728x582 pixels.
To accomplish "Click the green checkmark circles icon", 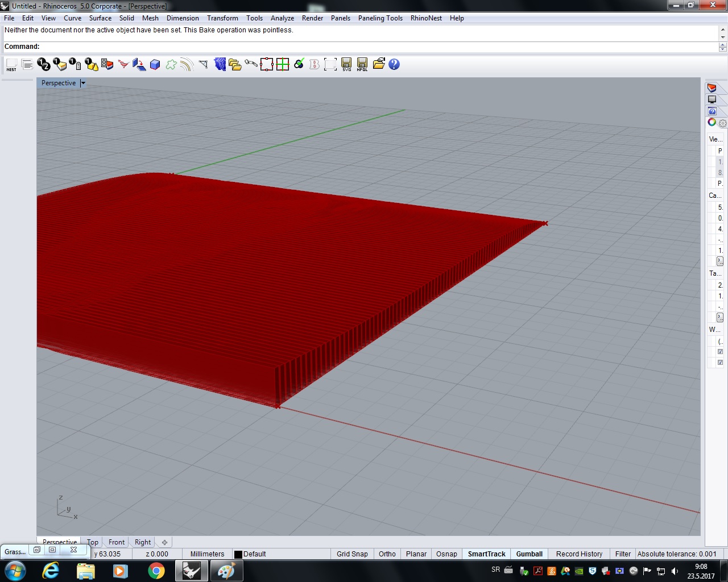I will click(x=299, y=65).
